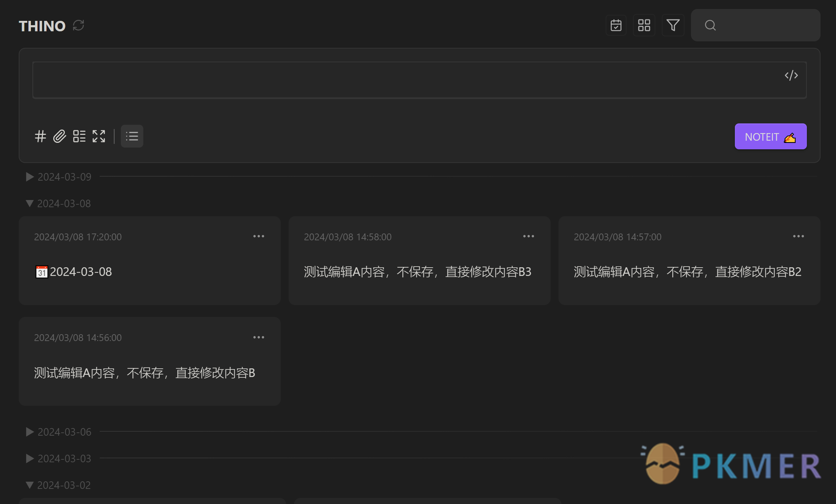Click the refresh sync icon

pos(78,26)
